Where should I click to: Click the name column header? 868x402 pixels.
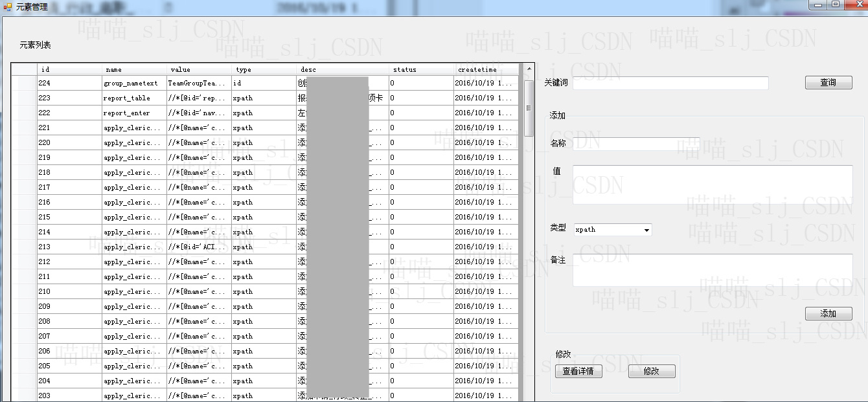[134, 69]
